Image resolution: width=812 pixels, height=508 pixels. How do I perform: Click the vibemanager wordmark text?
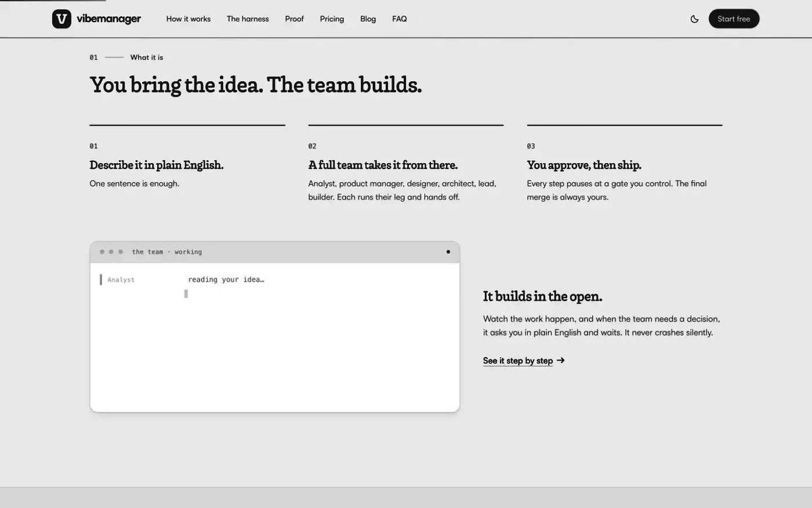[108, 19]
